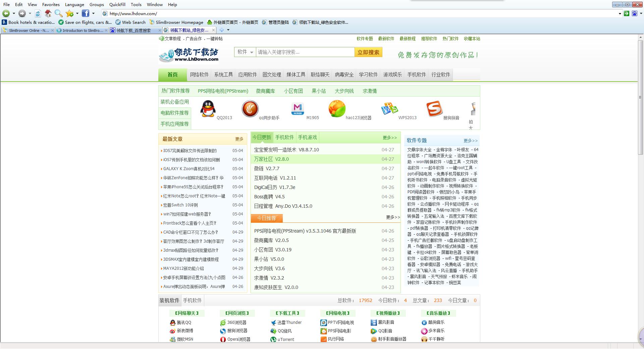This screenshot has height=349, width=644.
Task: Open the Back button history dropdown arrow
Action: coord(14,13)
